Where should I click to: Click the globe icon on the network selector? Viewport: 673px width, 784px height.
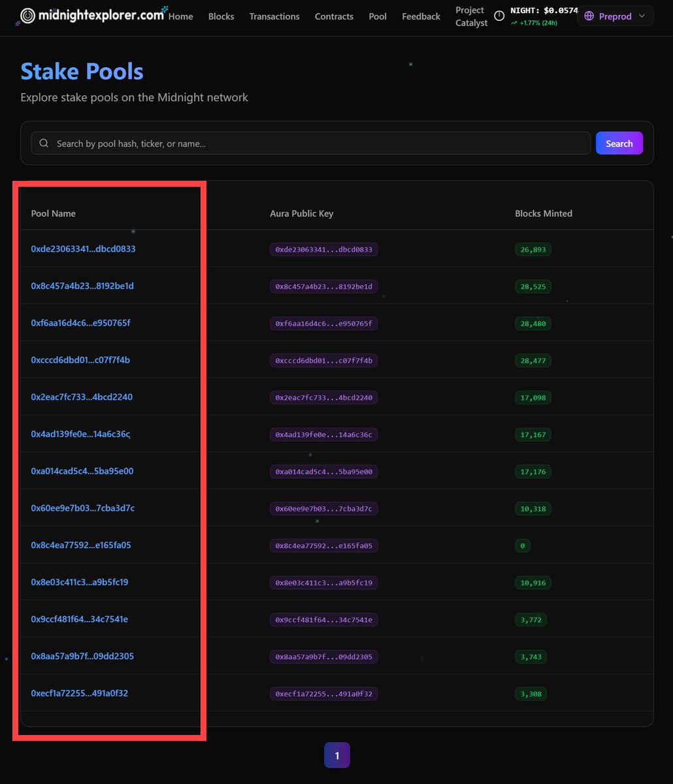pos(589,16)
